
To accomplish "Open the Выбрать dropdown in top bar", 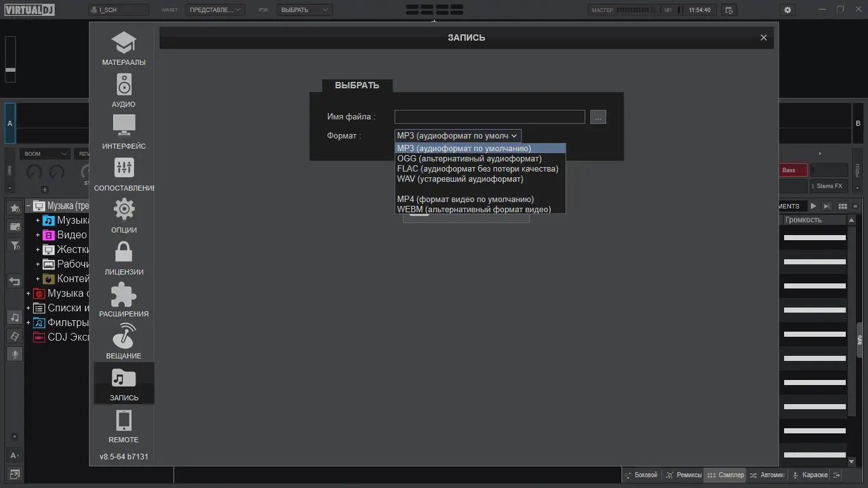I will click(304, 10).
